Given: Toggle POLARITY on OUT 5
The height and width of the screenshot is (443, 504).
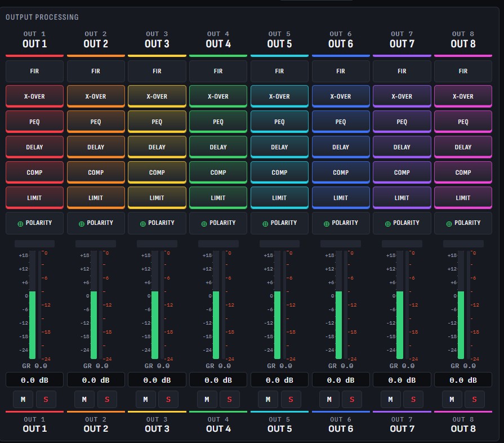Looking at the screenshot, I should coord(279,223).
